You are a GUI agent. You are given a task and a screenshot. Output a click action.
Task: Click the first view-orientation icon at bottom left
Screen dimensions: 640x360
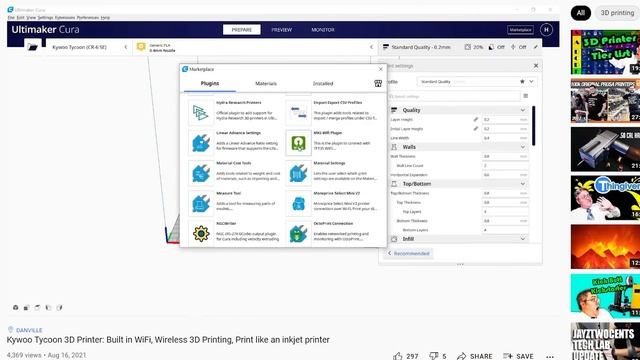(x=16, y=307)
